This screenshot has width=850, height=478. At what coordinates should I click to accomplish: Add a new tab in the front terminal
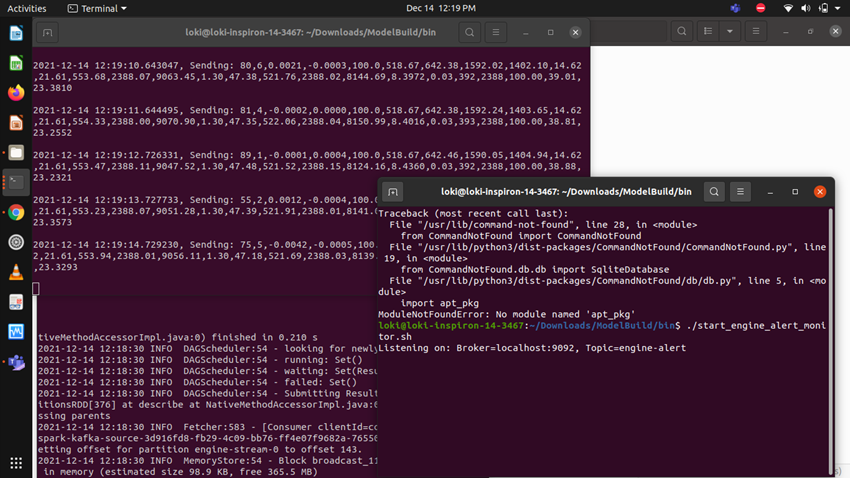coord(393,192)
